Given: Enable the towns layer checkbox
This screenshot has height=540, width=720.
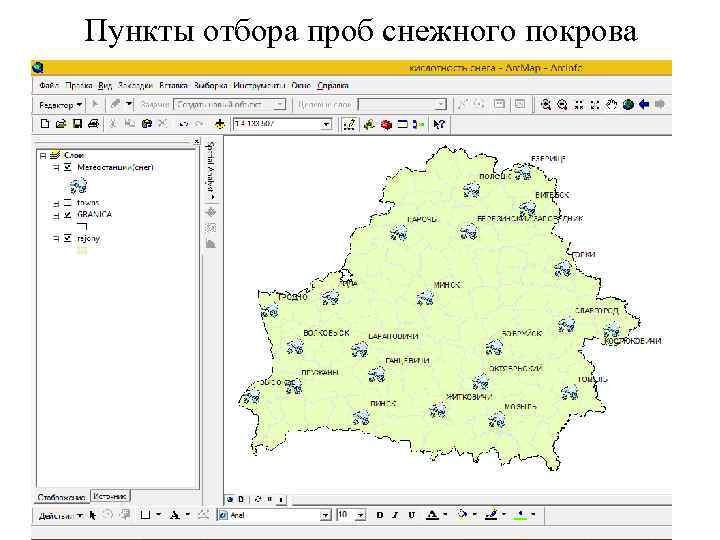Looking at the screenshot, I should click(x=67, y=202).
